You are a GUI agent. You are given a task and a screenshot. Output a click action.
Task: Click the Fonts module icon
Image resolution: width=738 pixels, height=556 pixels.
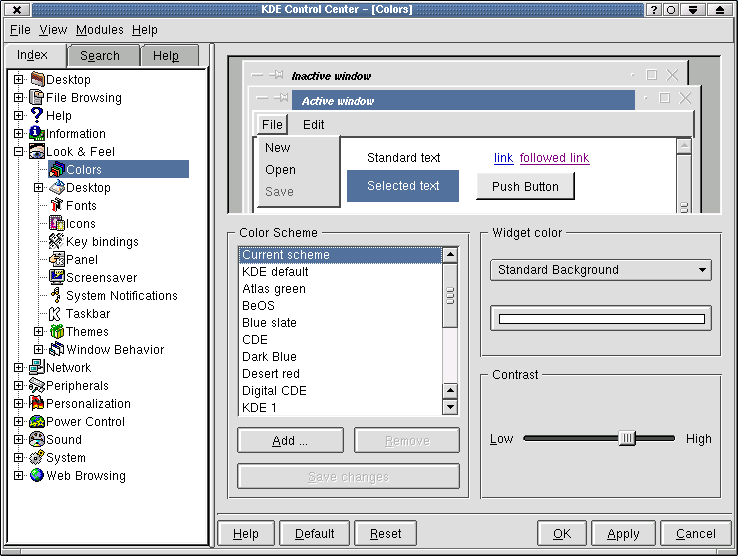[57, 205]
